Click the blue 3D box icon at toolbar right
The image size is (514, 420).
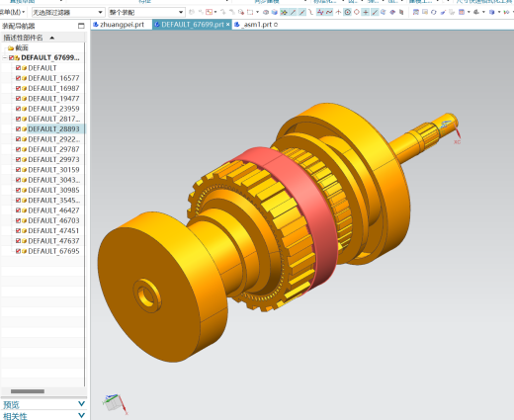tap(492, 12)
